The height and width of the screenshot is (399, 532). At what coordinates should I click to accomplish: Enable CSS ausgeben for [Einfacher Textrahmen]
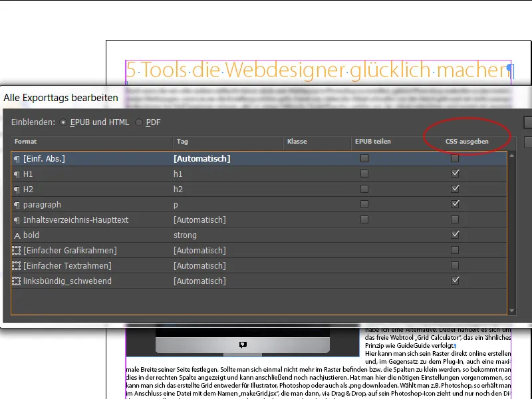[455, 265]
